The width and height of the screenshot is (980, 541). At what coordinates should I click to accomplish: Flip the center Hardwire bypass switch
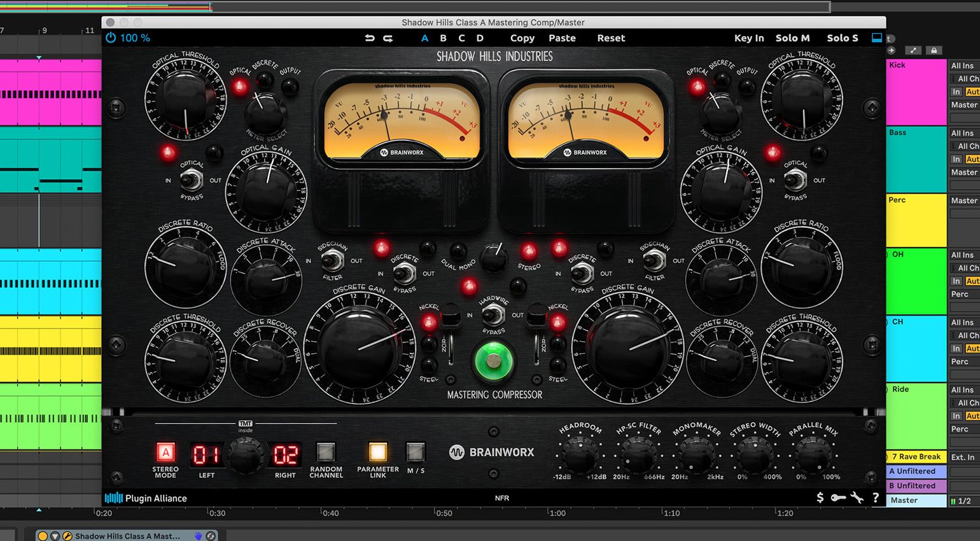493,314
